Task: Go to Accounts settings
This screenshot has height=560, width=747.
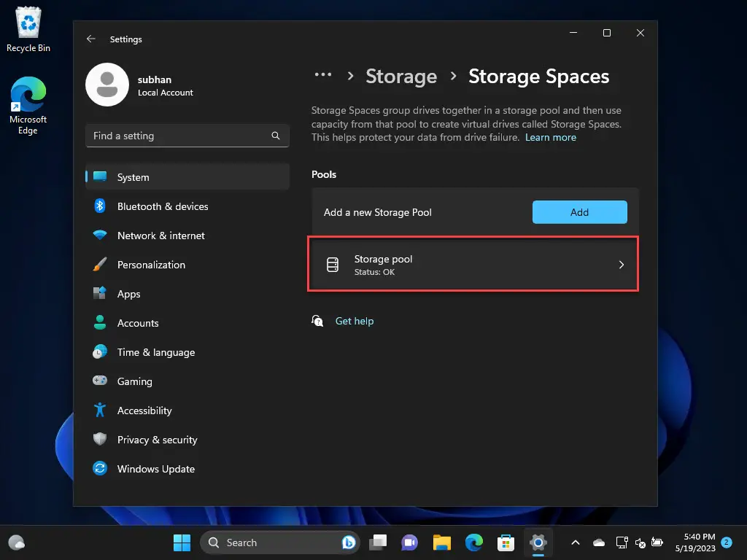Action: pyautogui.click(x=187, y=323)
